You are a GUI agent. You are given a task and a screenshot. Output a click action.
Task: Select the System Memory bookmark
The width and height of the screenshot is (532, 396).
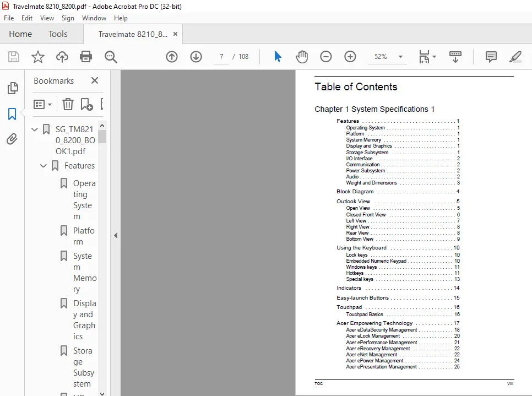pos(85,273)
